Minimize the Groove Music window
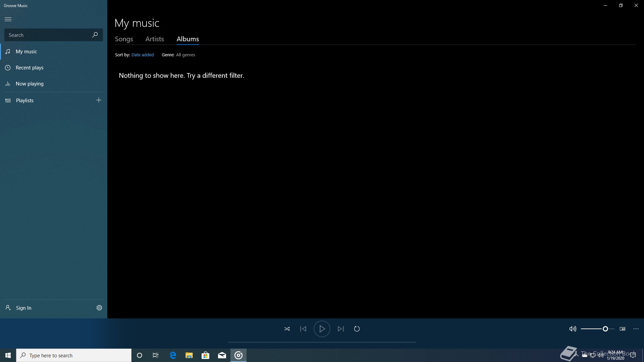Screen dimensions: 644x362 pyautogui.click(x=605, y=5)
